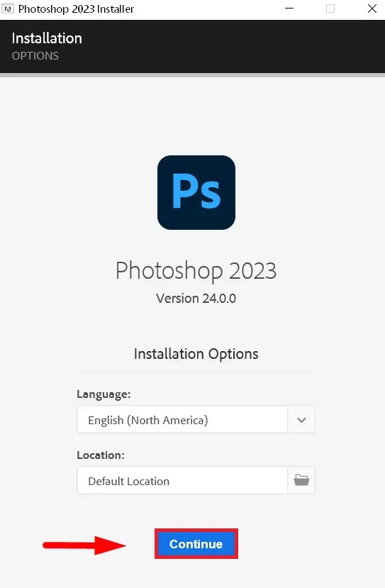This screenshot has width=385, height=588.
Task: Click the Adobe installer icon in title bar
Action: (x=8, y=9)
